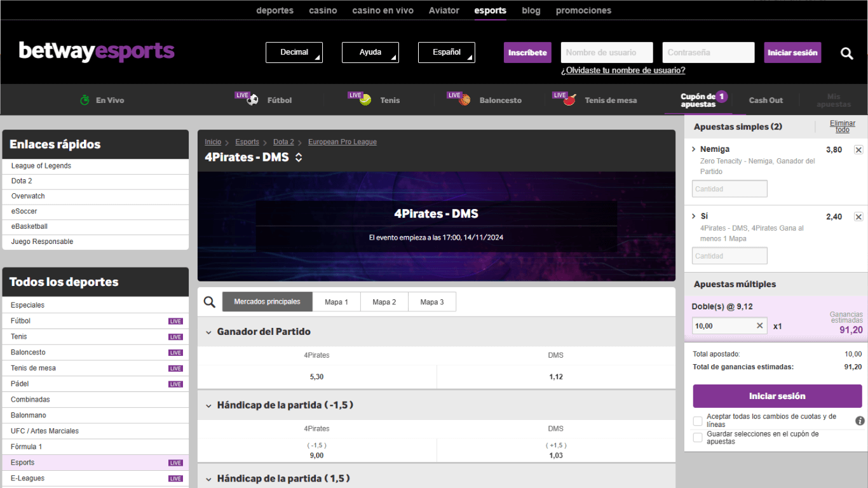The image size is (868, 488).
Task: Open En Vivo stopwatch icon
Action: click(85, 100)
